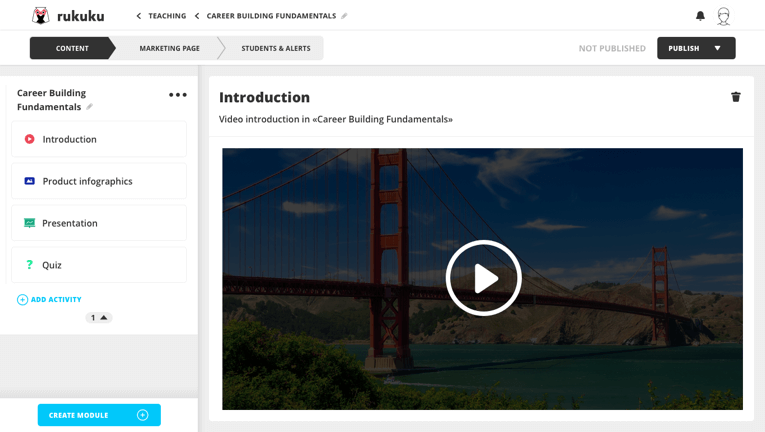Click the plus icon on Create Module
Screen dimensions: 765x432
142,415
